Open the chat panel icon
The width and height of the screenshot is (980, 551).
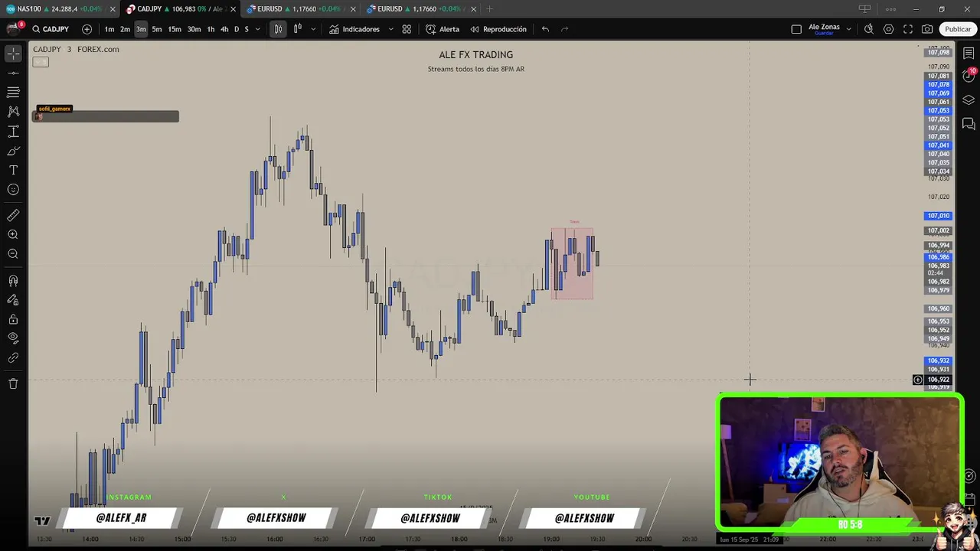(x=969, y=124)
